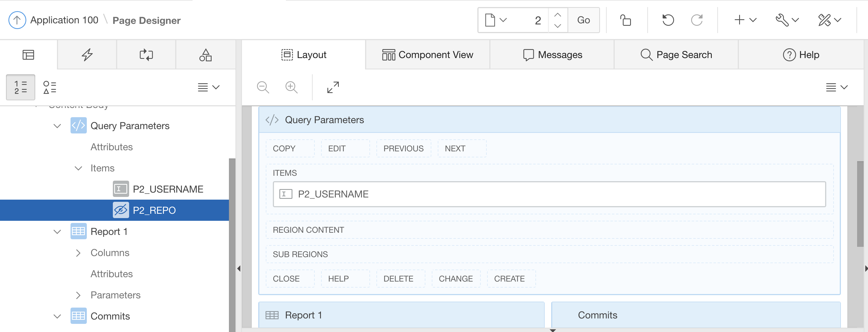Expand the Columns node under Report 1
Screen dimensions: 868x332
point(78,253)
